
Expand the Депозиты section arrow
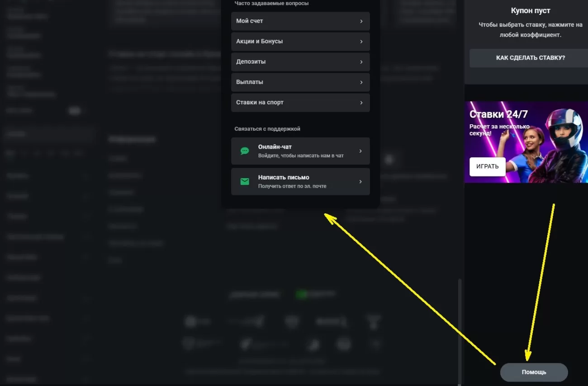361,62
